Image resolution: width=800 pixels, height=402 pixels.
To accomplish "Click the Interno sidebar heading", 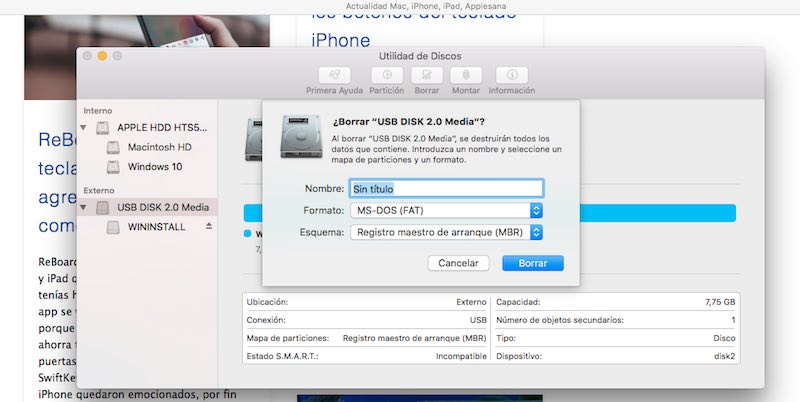I will click(x=98, y=111).
